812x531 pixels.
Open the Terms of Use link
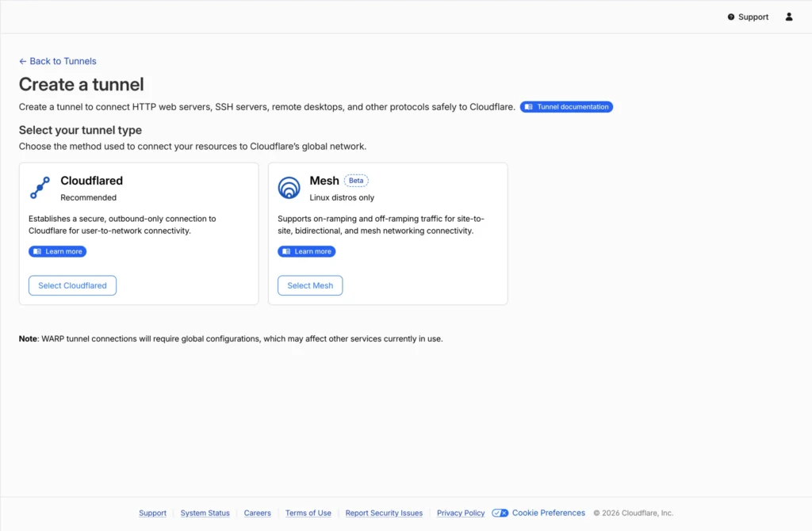(x=308, y=513)
